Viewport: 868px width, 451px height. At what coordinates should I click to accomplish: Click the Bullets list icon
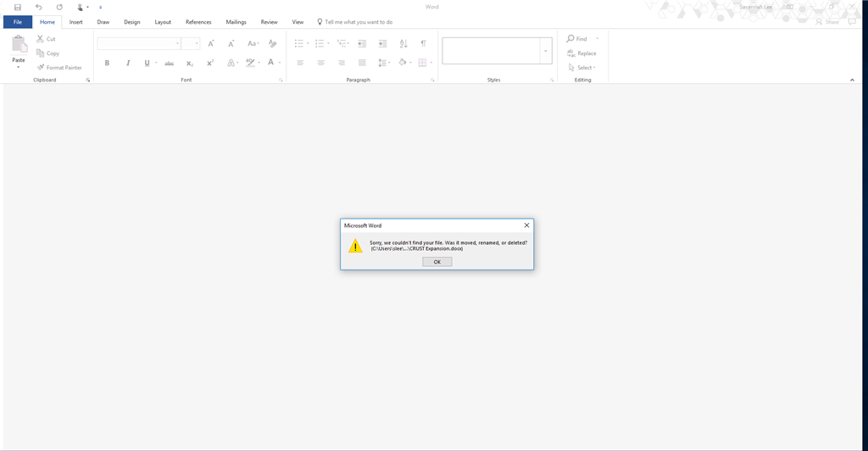tap(299, 43)
